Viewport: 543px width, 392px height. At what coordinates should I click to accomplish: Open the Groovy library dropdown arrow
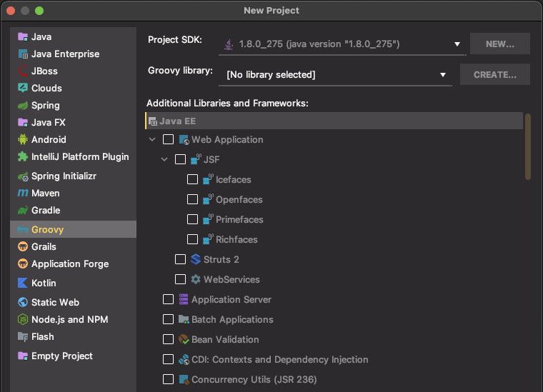click(442, 75)
